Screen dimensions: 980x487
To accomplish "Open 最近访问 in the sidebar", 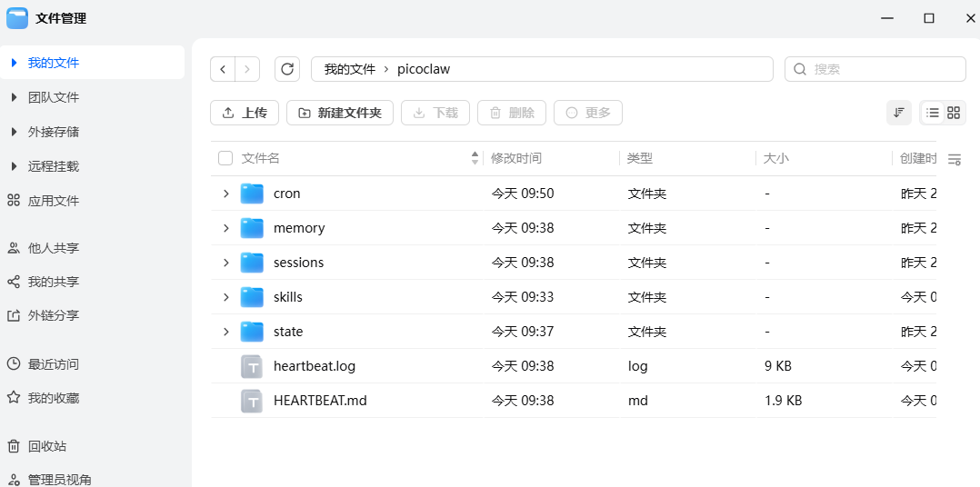I will 53,364.
